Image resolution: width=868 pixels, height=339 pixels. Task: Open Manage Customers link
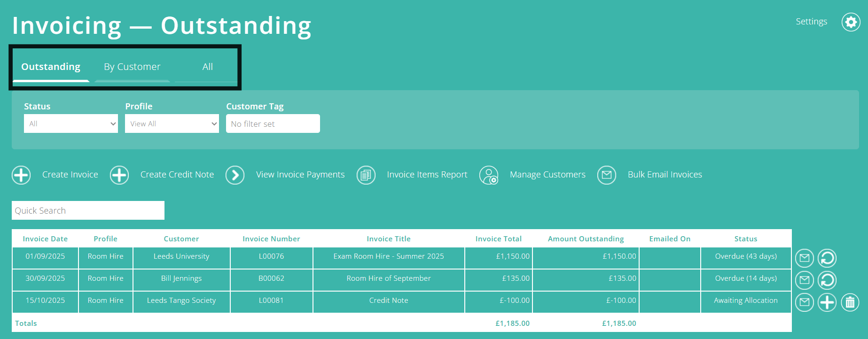(547, 175)
